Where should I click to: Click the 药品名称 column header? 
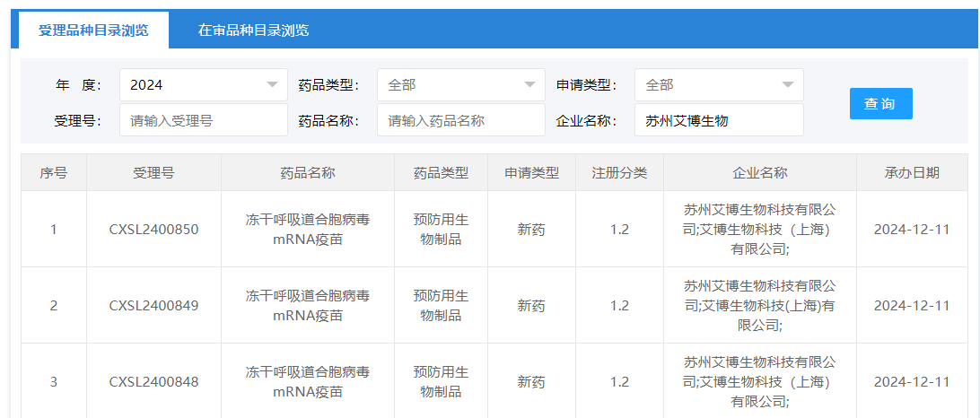pos(308,173)
